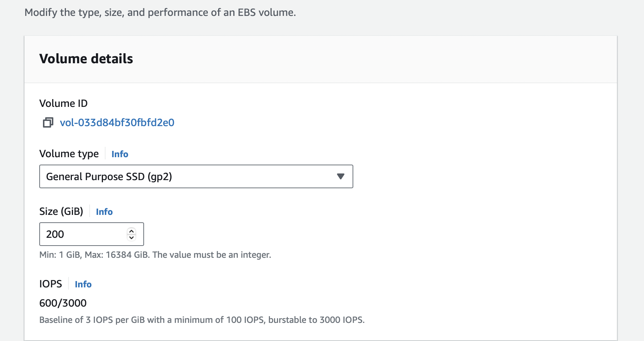Open the General Purpose SSD (gp2) dropdown
The width and height of the screenshot is (644, 341).
tap(196, 176)
